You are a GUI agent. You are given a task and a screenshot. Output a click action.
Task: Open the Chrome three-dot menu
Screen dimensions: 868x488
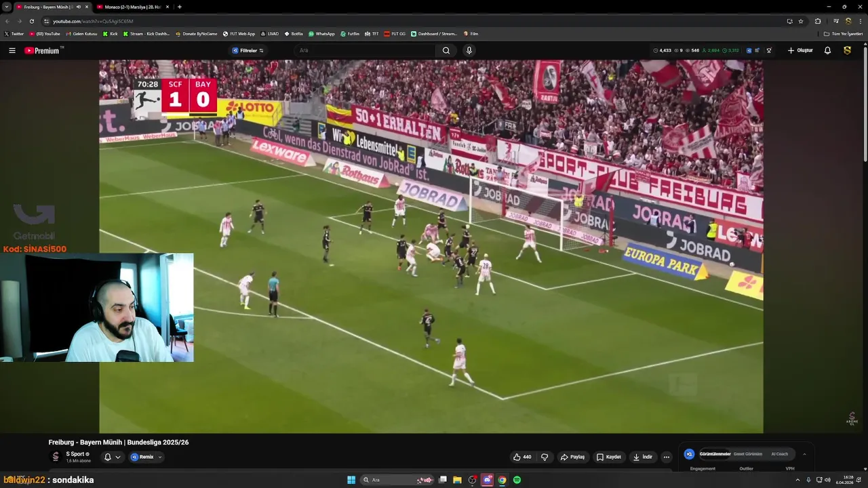(861, 21)
